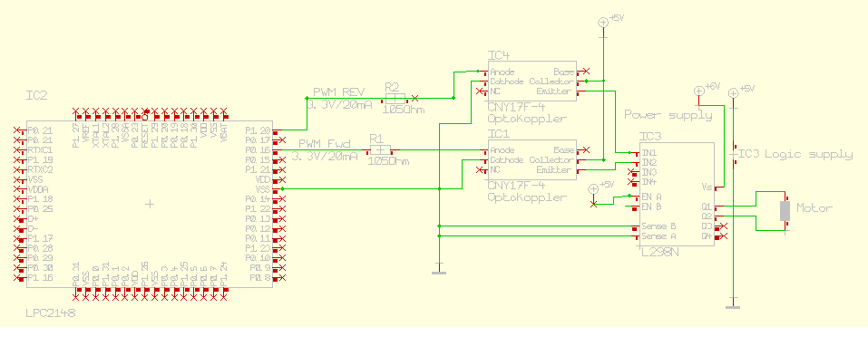This screenshot has height=346, width=868.
Task: Select the LPC2148 value label
Action: coord(50,312)
